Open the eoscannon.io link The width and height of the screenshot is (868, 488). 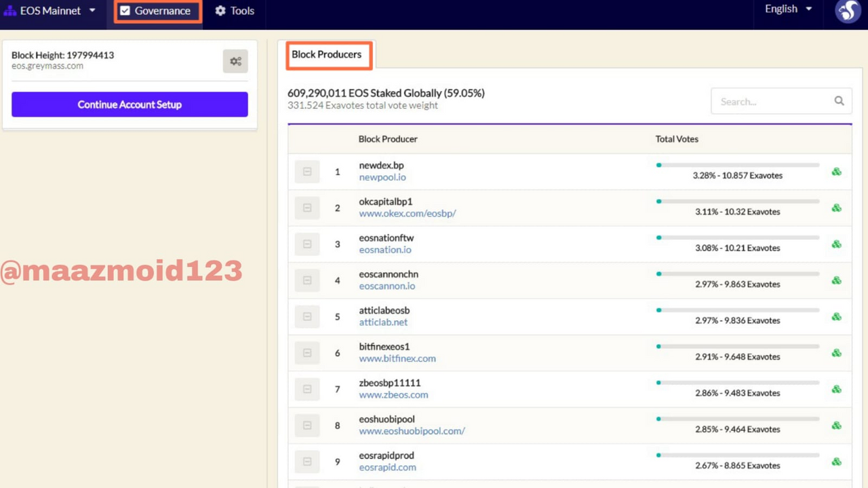pyautogui.click(x=387, y=286)
